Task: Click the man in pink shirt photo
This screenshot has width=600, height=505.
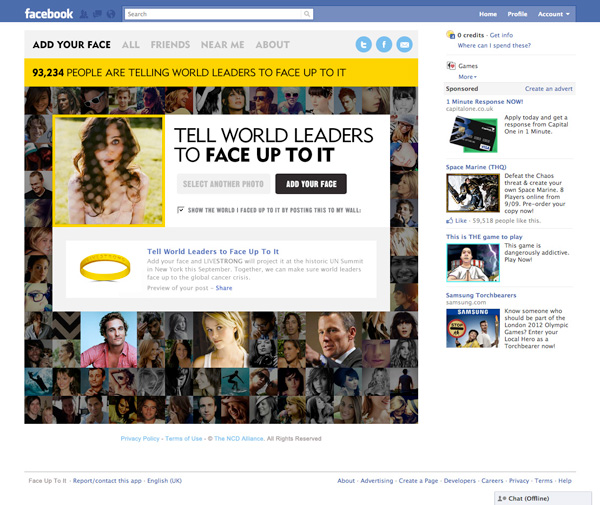Action: tap(109, 340)
